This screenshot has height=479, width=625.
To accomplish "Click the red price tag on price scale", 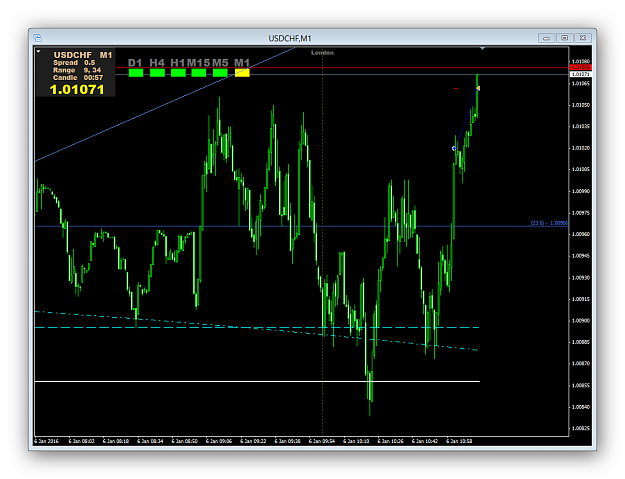I will point(580,67).
